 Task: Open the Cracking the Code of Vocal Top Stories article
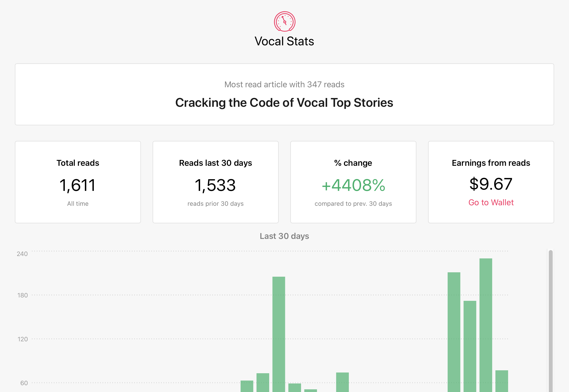(284, 103)
